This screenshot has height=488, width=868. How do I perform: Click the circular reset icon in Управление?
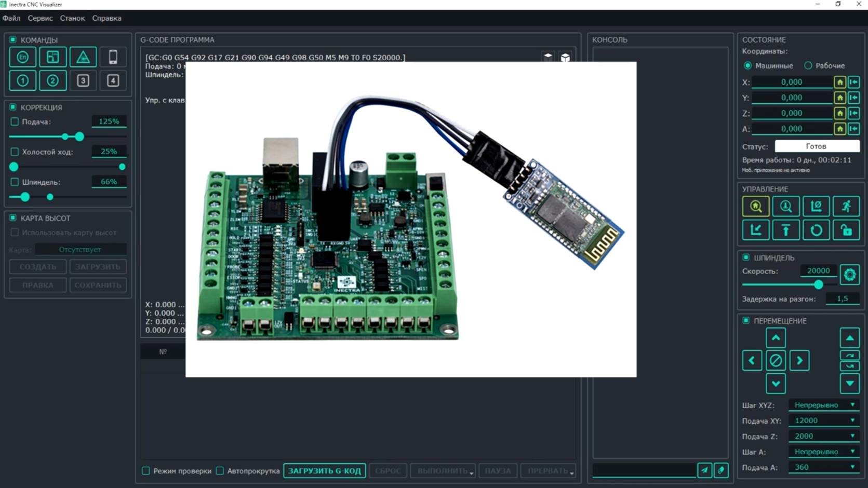pyautogui.click(x=816, y=230)
